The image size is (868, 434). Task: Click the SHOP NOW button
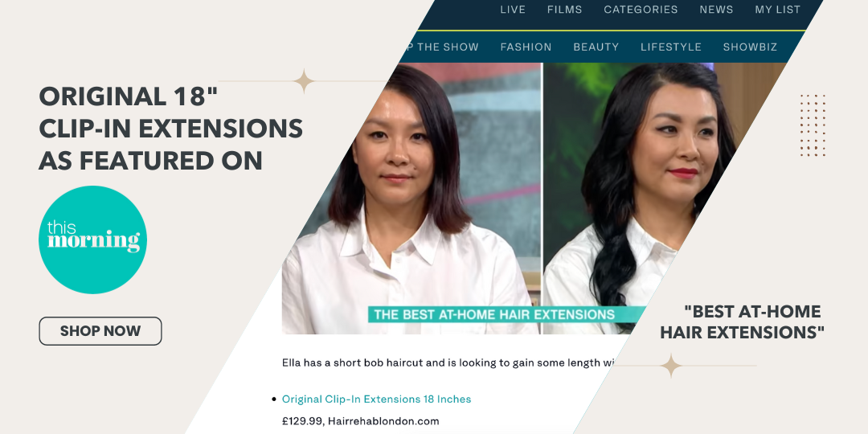click(100, 331)
